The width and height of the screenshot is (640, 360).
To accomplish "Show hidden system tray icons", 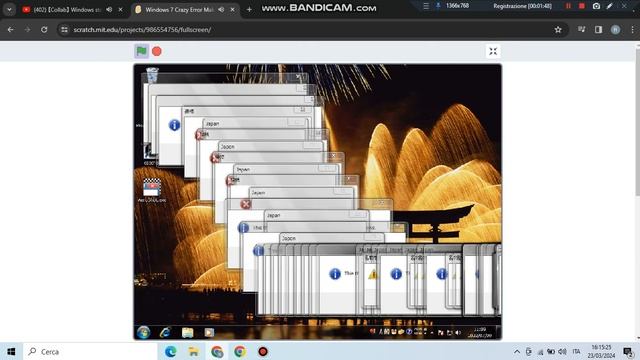I will coord(517,351).
